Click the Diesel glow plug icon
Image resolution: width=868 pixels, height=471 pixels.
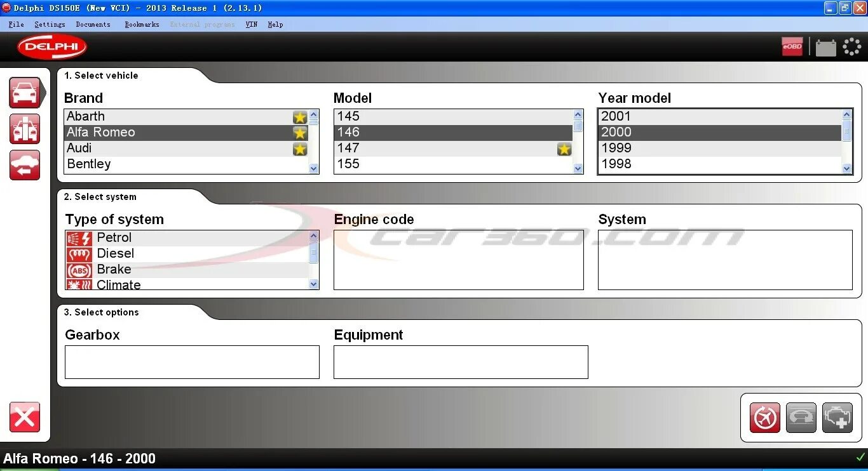[79, 254]
